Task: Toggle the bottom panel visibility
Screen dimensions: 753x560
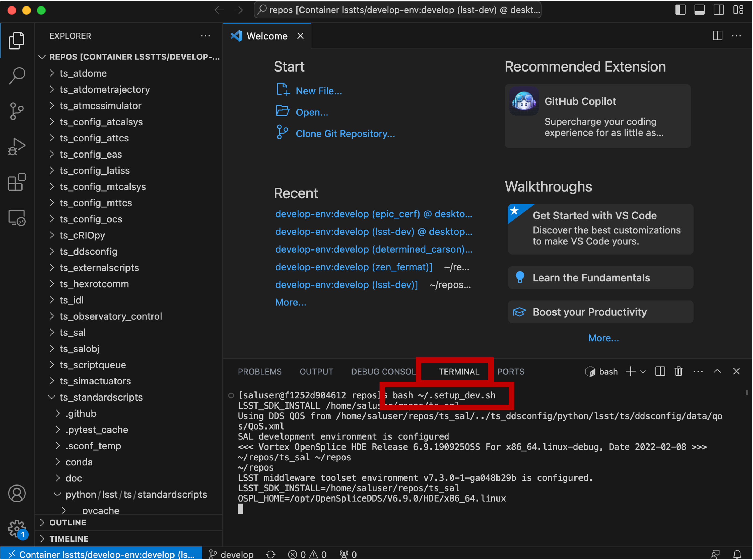Action: 699,10
